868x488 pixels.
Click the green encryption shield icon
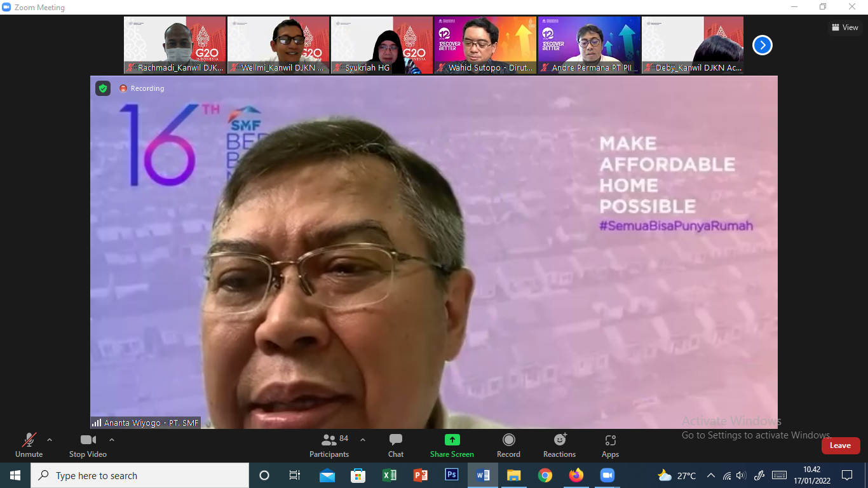coord(103,88)
